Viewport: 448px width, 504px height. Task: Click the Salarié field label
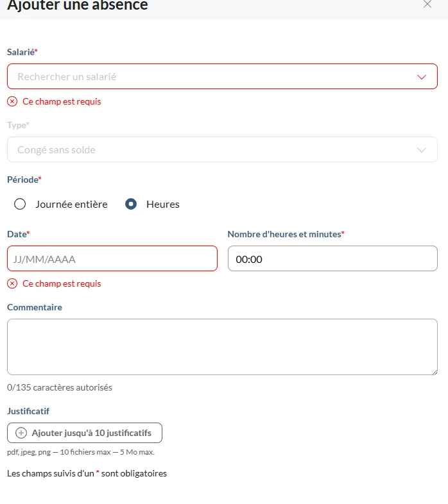(x=22, y=51)
